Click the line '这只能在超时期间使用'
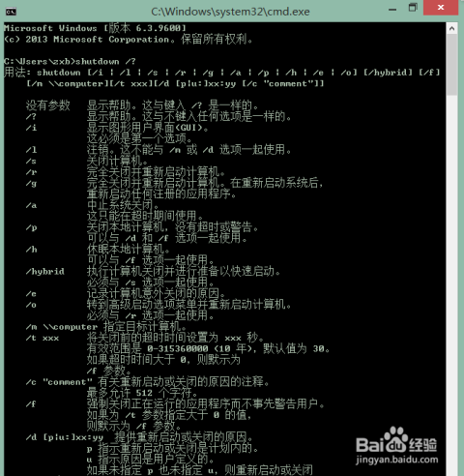This screenshot has width=464, height=476. click(x=145, y=216)
